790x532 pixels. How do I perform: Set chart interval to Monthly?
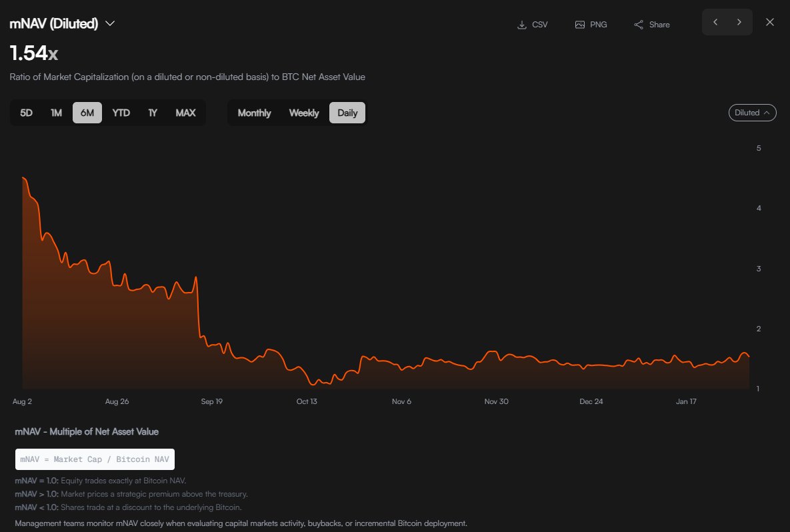(x=255, y=113)
